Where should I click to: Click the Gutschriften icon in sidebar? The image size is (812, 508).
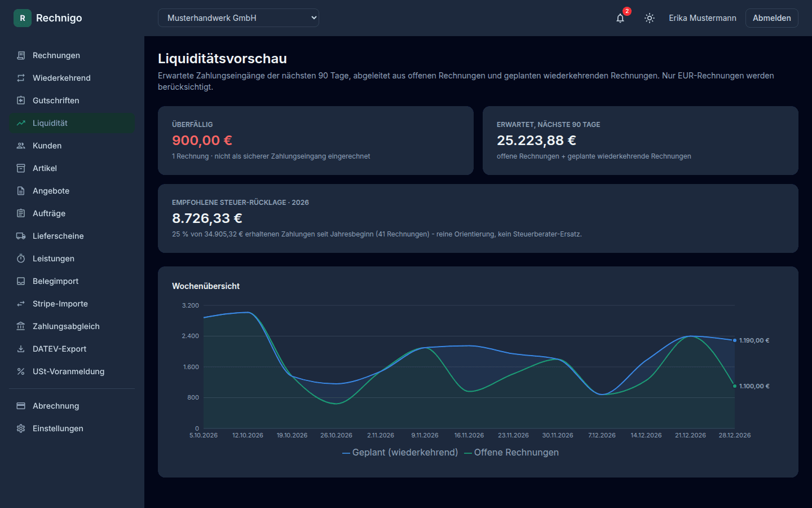click(21, 100)
